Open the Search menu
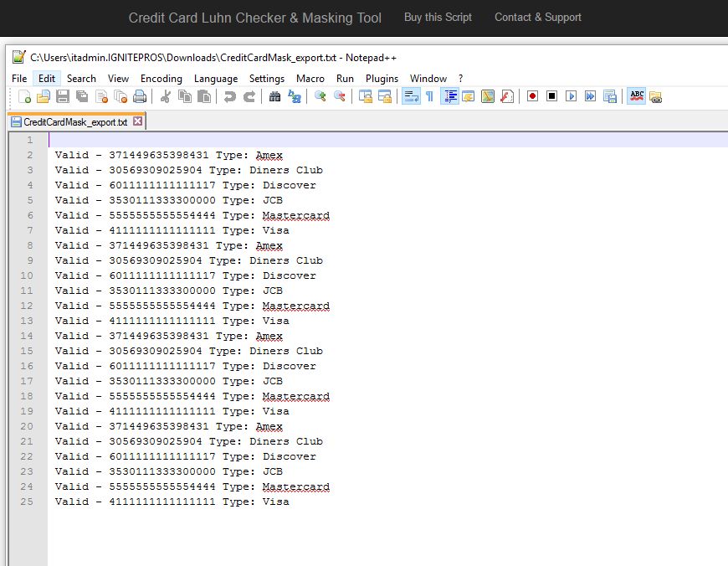 tap(81, 79)
